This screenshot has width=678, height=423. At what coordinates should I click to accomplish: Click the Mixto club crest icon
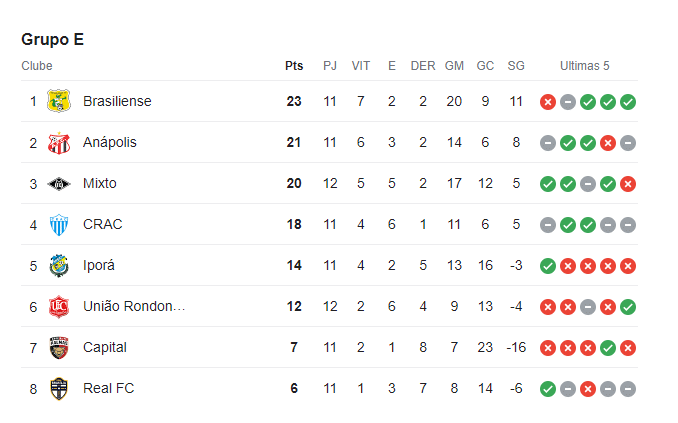tap(59, 183)
